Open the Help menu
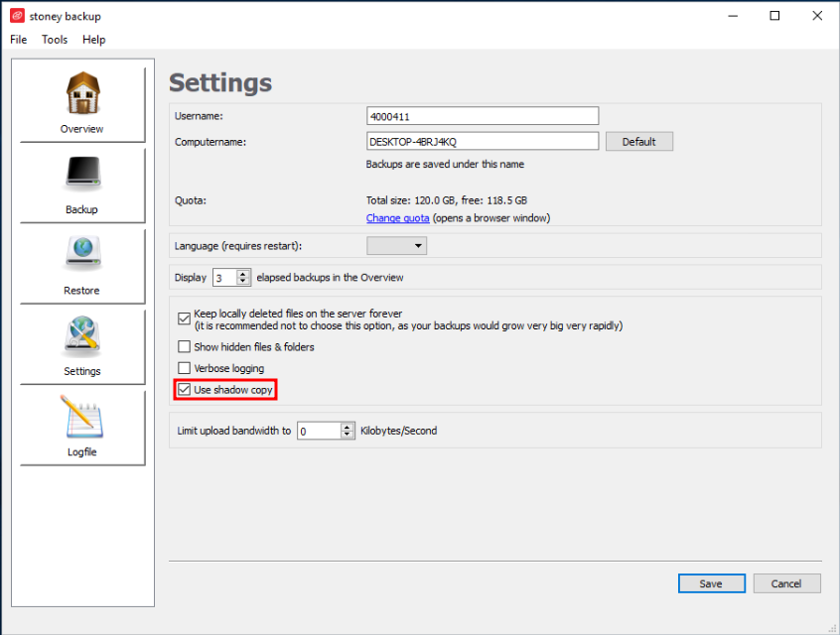Screen dimensions: 840x635 [93, 40]
